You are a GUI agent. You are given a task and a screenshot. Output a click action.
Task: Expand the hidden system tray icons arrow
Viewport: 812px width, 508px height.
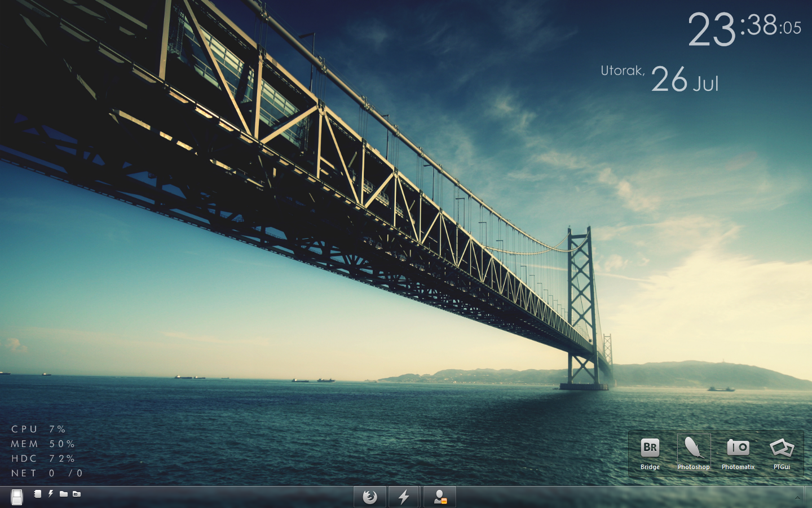click(797, 498)
